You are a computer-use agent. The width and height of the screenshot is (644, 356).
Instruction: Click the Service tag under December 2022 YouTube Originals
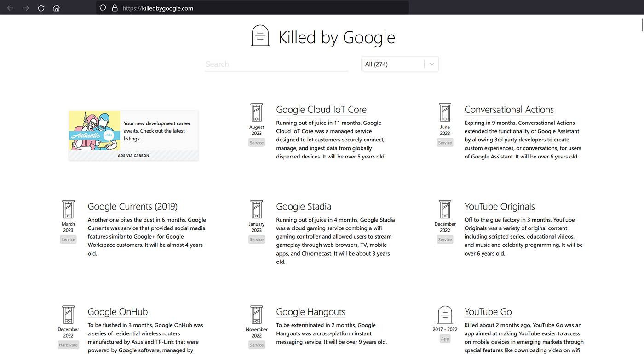[445, 239]
